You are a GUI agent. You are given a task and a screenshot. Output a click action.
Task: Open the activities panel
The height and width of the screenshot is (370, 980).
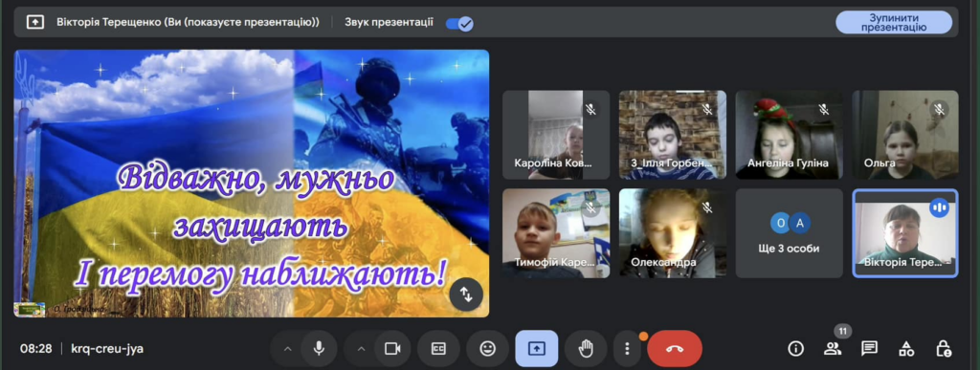tap(906, 349)
